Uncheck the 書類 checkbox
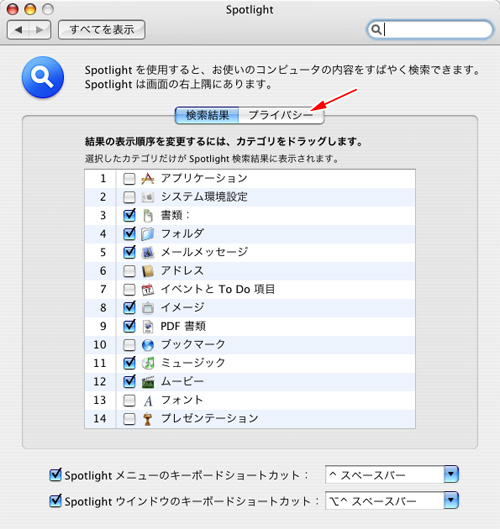Screen dimensions: 500x529 tap(129, 216)
